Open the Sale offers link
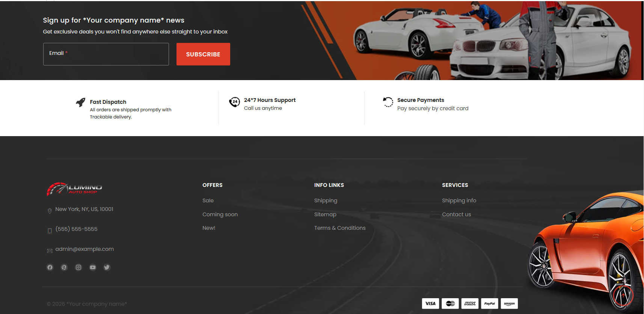This screenshot has height=314, width=644. pyautogui.click(x=208, y=200)
